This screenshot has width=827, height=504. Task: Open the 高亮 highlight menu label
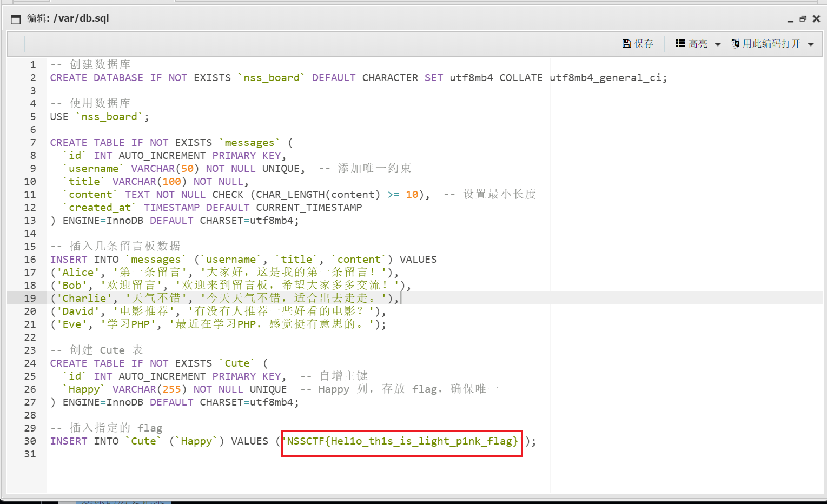(698, 44)
